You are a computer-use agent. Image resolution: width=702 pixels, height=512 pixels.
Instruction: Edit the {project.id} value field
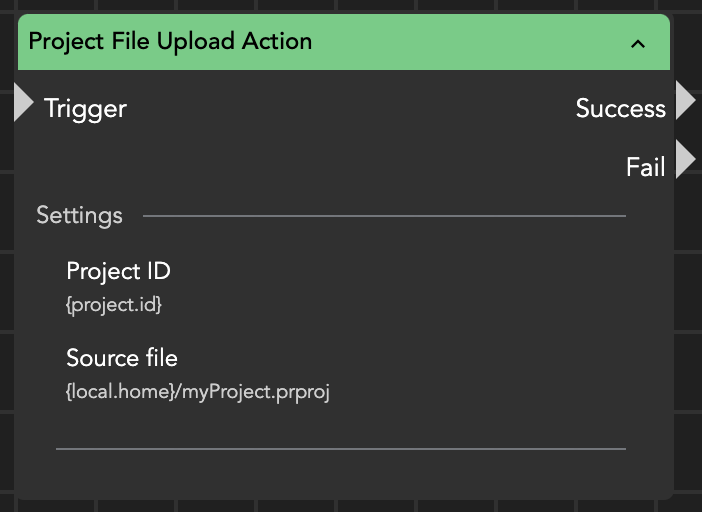pos(114,305)
